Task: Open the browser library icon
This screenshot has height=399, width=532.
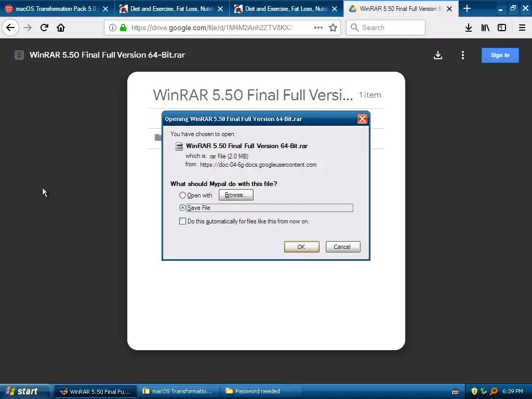Action: pyautogui.click(x=486, y=28)
